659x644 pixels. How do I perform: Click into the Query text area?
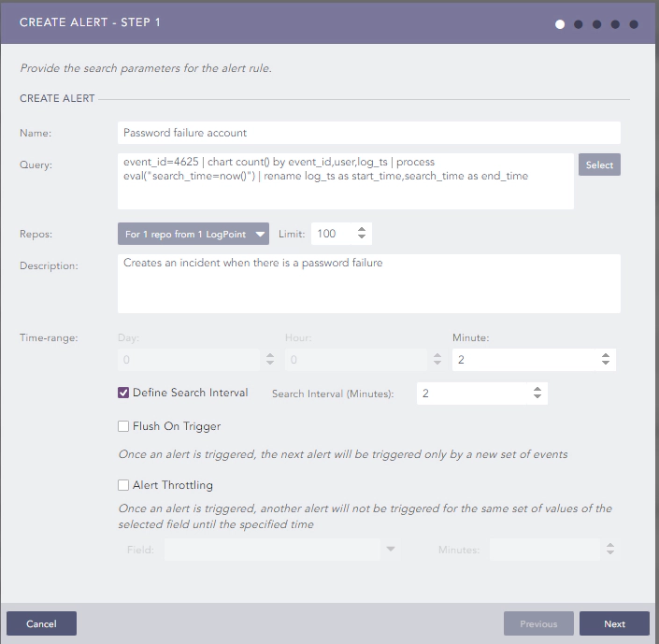(x=346, y=181)
